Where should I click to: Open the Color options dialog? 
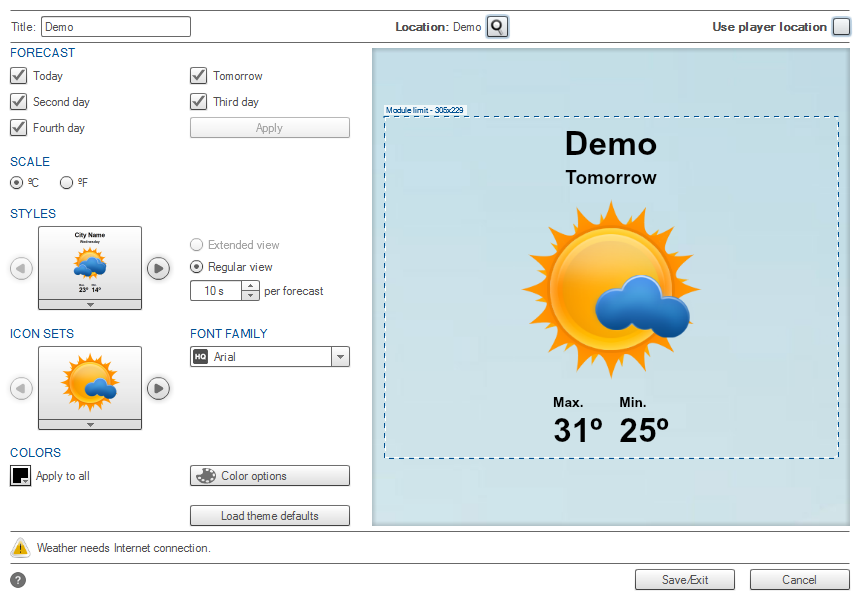[270, 476]
